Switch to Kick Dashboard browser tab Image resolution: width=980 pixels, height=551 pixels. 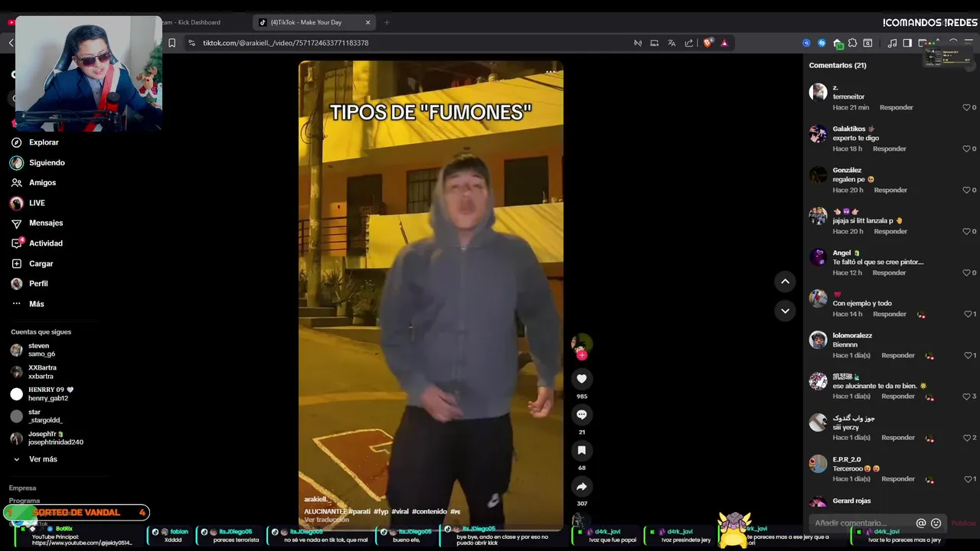click(x=191, y=22)
